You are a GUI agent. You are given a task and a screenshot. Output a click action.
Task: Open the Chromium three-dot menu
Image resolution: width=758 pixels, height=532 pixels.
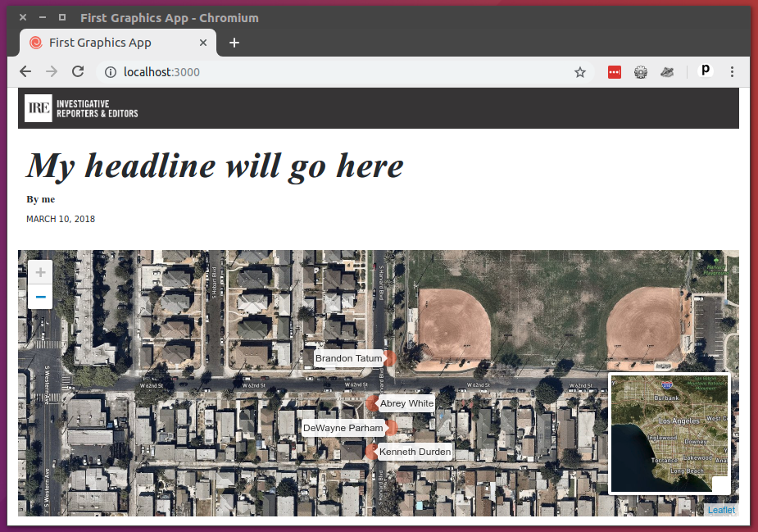[x=733, y=72]
